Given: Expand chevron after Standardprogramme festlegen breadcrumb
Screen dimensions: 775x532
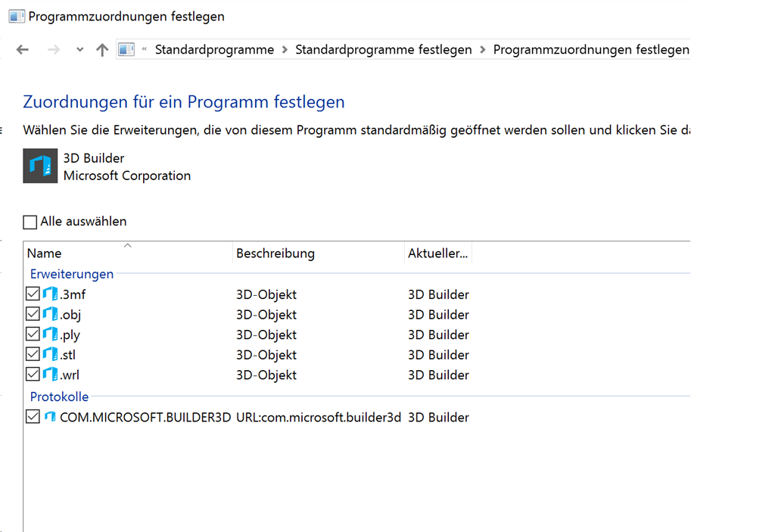Looking at the screenshot, I should (482, 49).
